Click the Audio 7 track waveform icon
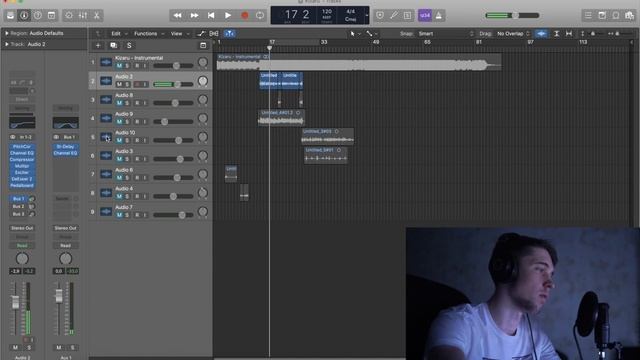Viewport: 640px width, 360px height. pyautogui.click(x=106, y=211)
